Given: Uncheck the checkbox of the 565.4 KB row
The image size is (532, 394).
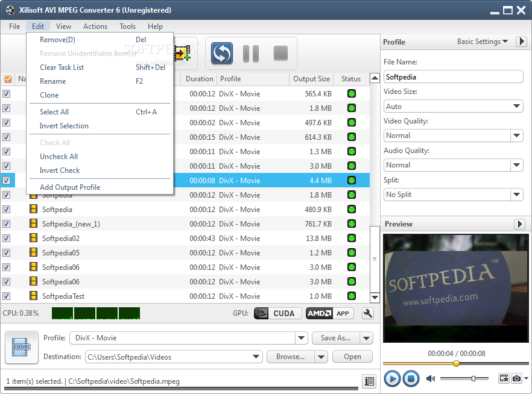Looking at the screenshot, I should point(7,93).
